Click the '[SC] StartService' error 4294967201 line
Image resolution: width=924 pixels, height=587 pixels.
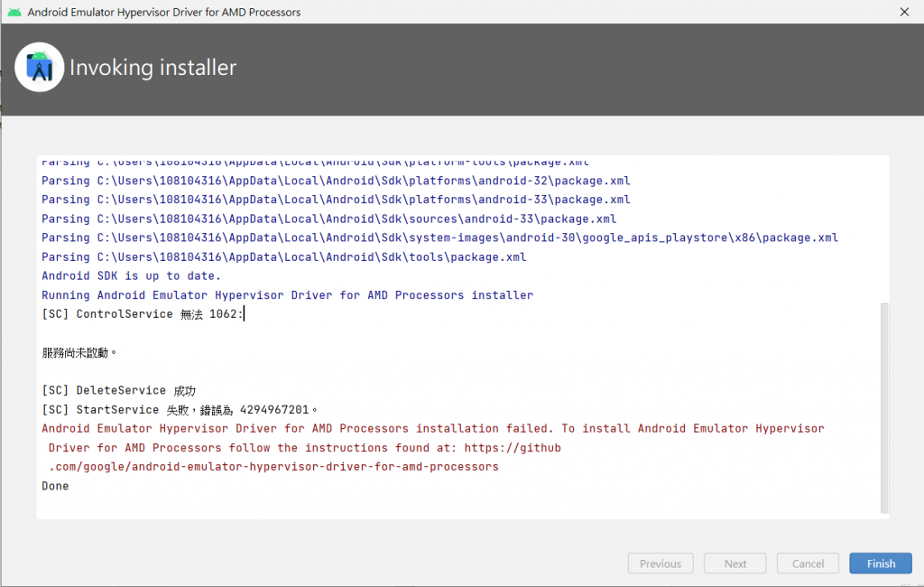[x=180, y=409]
